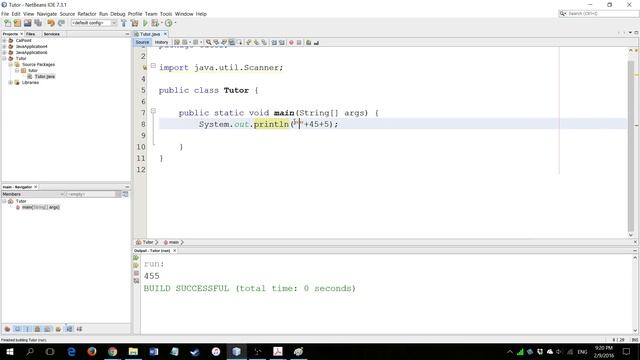Open the Members dropdown in Navigator
The width and height of the screenshot is (640, 360).
point(33,194)
